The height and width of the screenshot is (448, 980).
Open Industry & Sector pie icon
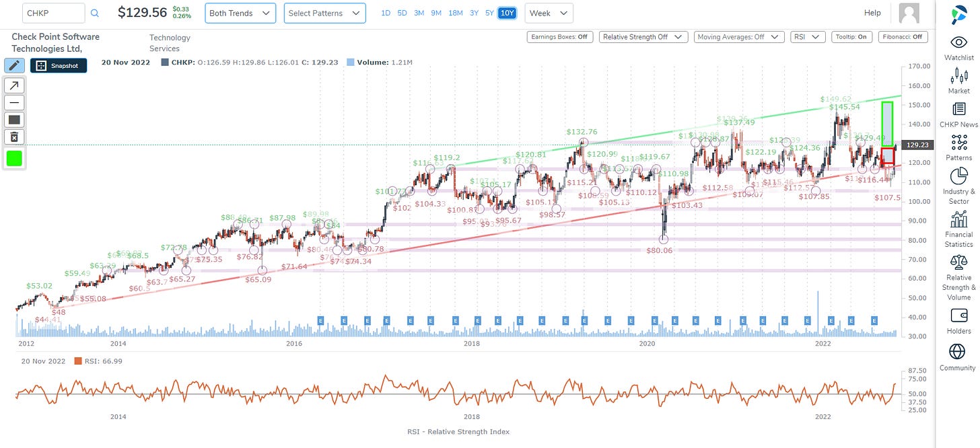point(958,176)
